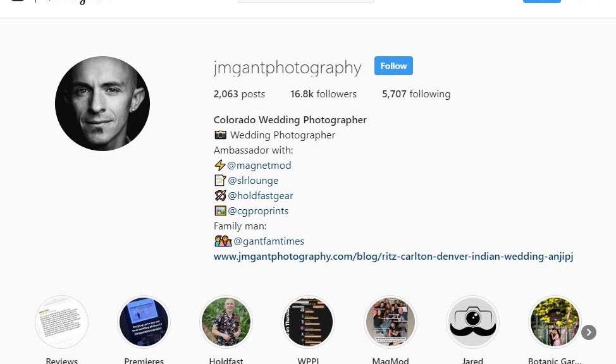The height and width of the screenshot is (364, 616).
Task: Go to @holdfastgear profile
Action: [261, 195]
